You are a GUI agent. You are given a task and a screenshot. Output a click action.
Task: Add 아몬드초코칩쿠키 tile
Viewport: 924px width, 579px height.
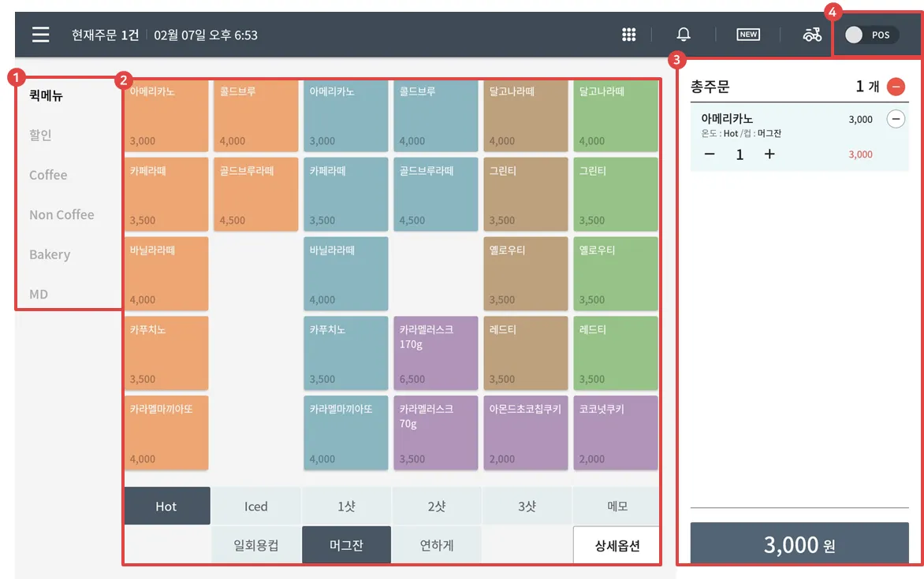[x=526, y=433]
